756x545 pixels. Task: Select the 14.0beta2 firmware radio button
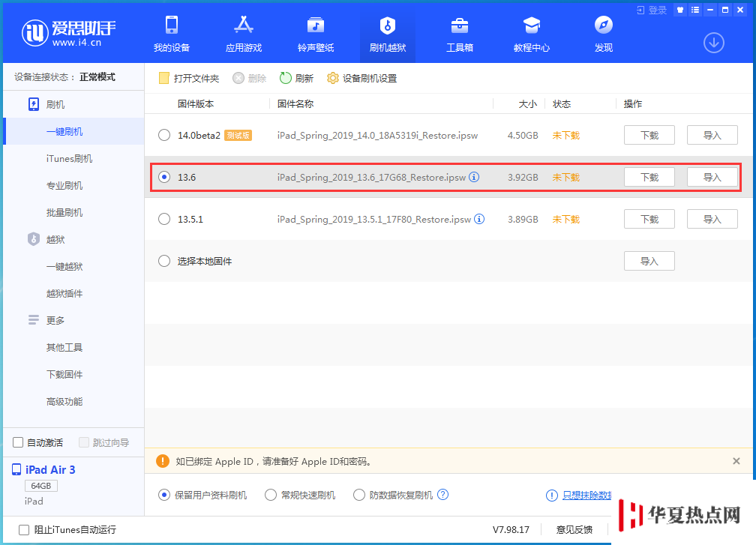coord(164,136)
